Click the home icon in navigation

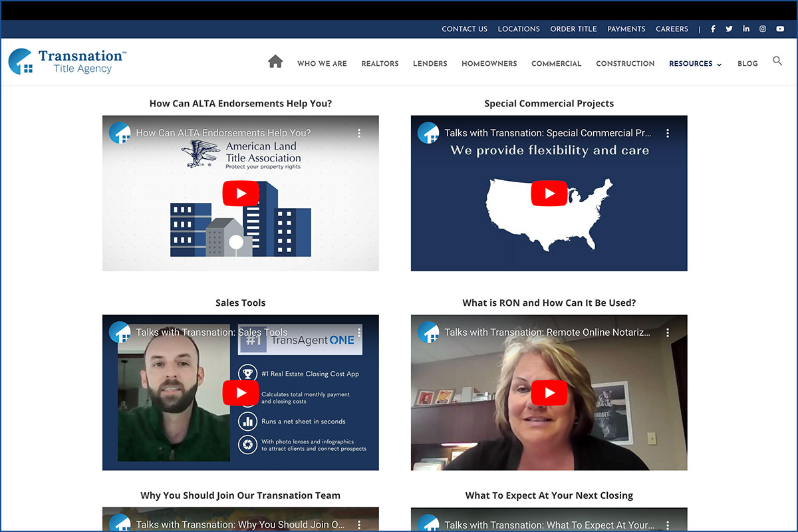pyautogui.click(x=275, y=62)
